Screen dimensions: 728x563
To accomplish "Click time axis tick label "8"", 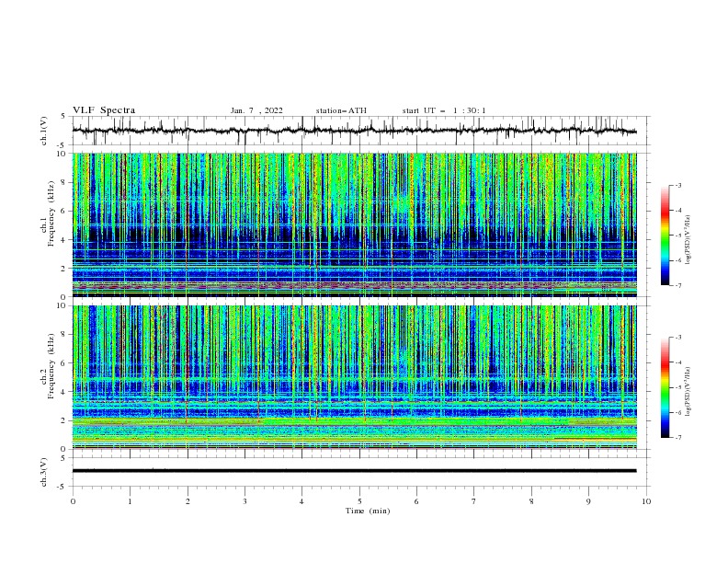I will pos(531,501).
